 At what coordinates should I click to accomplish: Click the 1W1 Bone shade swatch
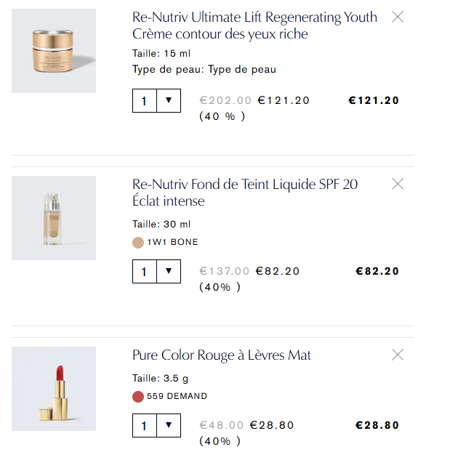(138, 242)
